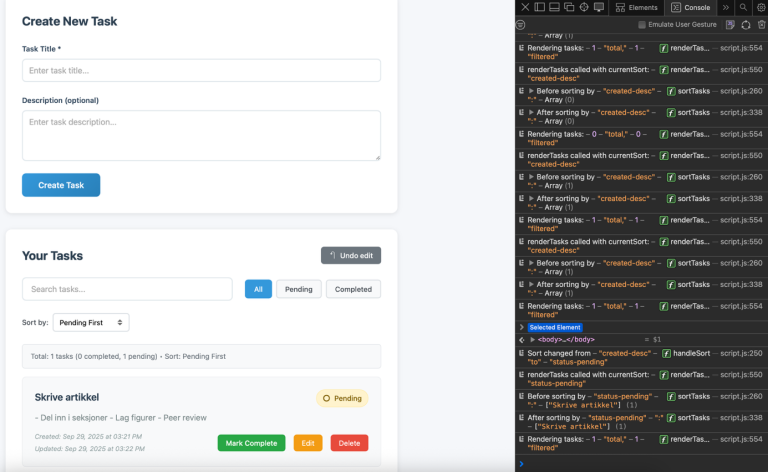The image size is (768, 472).
Task: Open the device settings monitor icon
Action: tap(599, 7)
